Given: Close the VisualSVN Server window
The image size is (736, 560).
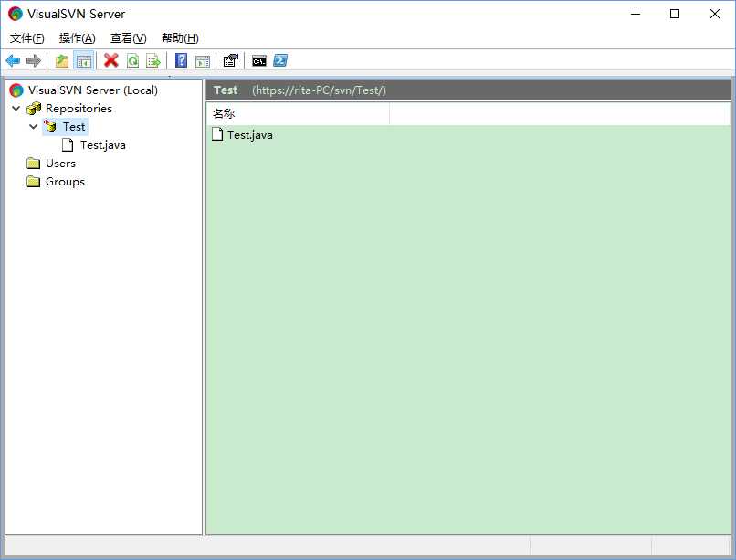Looking at the screenshot, I should (x=714, y=14).
